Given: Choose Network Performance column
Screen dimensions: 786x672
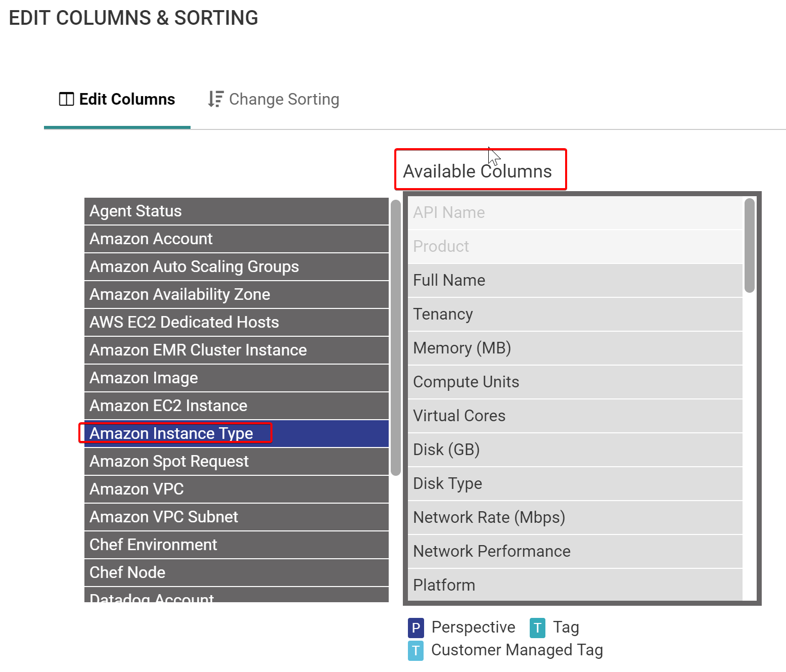Looking at the screenshot, I should point(575,552).
